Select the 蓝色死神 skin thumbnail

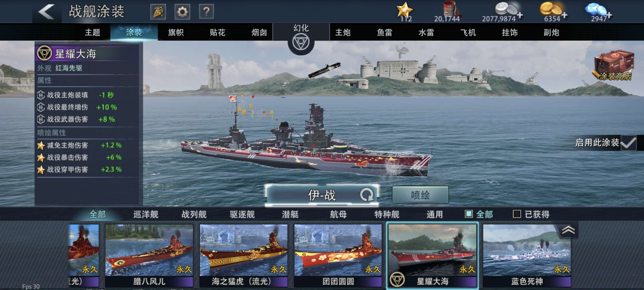click(527, 255)
